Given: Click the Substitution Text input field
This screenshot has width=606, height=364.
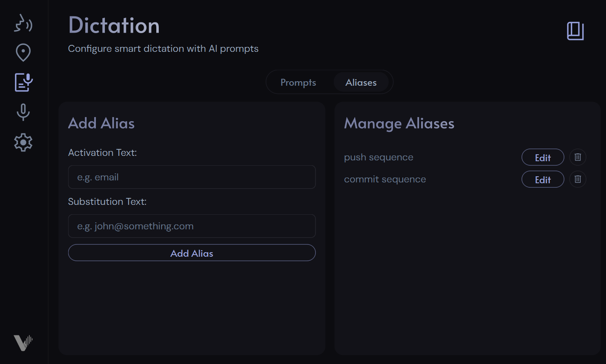Looking at the screenshot, I should coord(191,226).
